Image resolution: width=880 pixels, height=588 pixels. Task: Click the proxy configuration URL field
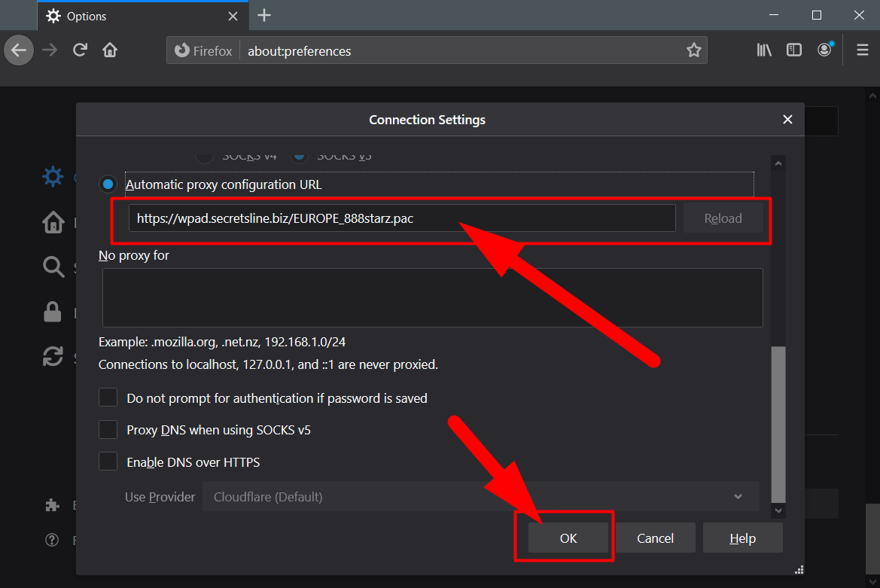click(402, 218)
